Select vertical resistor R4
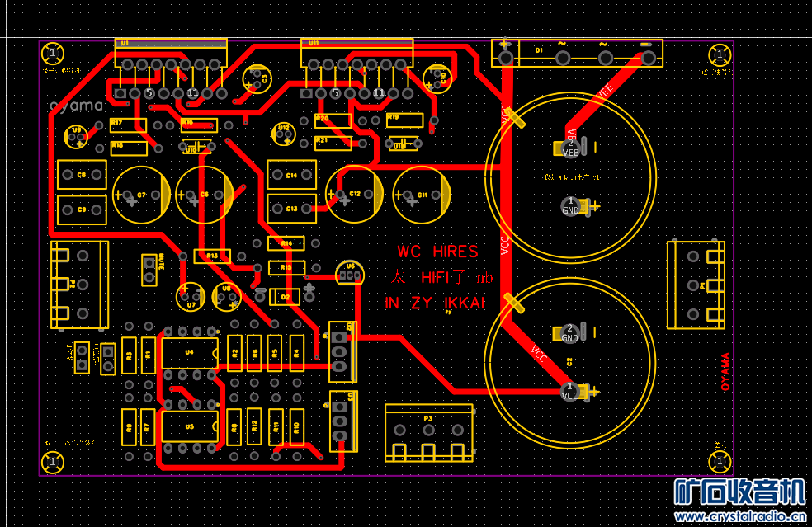This screenshot has height=527, width=812. pyautogui.click(x=297, y=353)
